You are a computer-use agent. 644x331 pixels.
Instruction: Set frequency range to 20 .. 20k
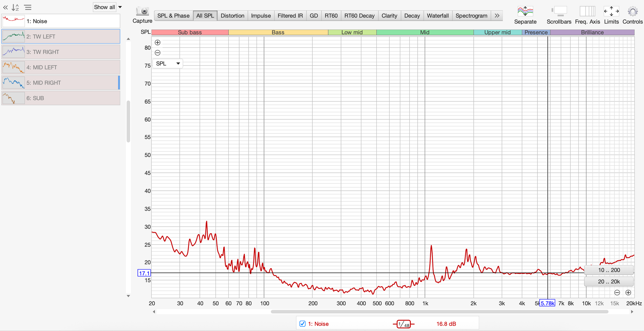tap(609, 281)
